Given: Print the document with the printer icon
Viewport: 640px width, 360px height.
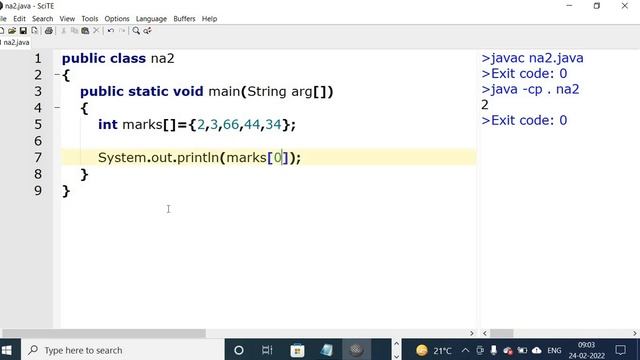Looking at the screenshot, I should click(49, 31).
